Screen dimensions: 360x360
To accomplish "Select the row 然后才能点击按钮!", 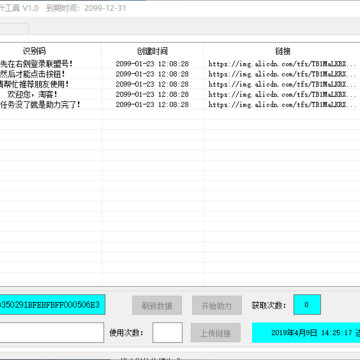I will coord(180,74).
